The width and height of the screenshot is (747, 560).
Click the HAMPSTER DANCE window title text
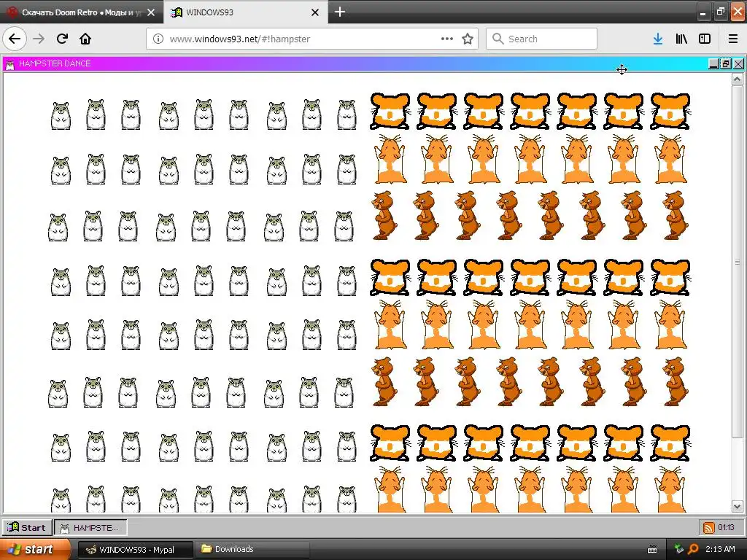55,64
